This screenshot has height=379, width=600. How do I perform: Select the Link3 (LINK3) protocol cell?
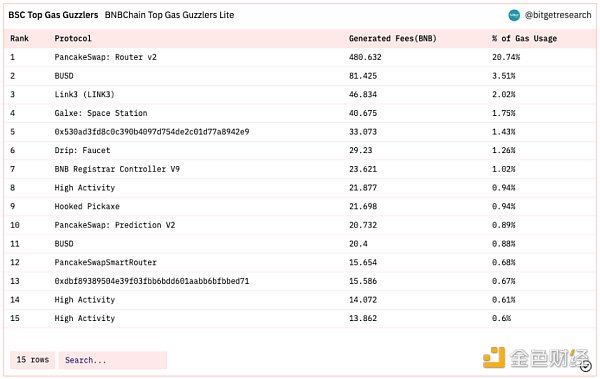pos(84,94)
